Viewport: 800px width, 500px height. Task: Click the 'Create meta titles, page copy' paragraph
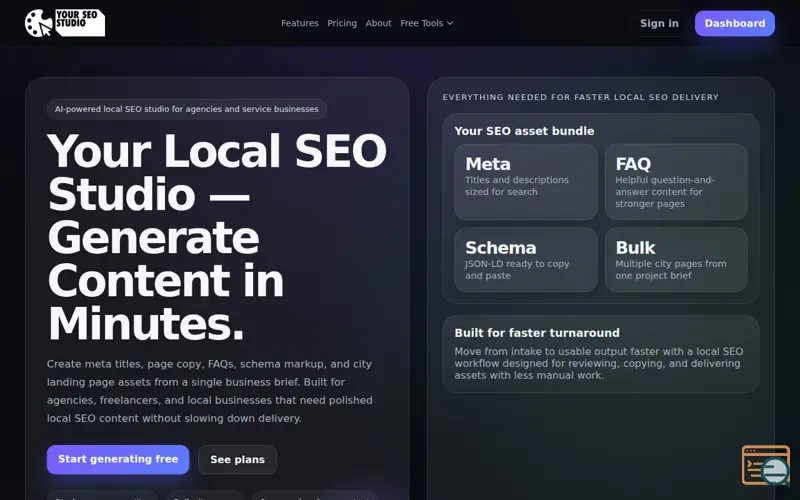tap(210, 391)
